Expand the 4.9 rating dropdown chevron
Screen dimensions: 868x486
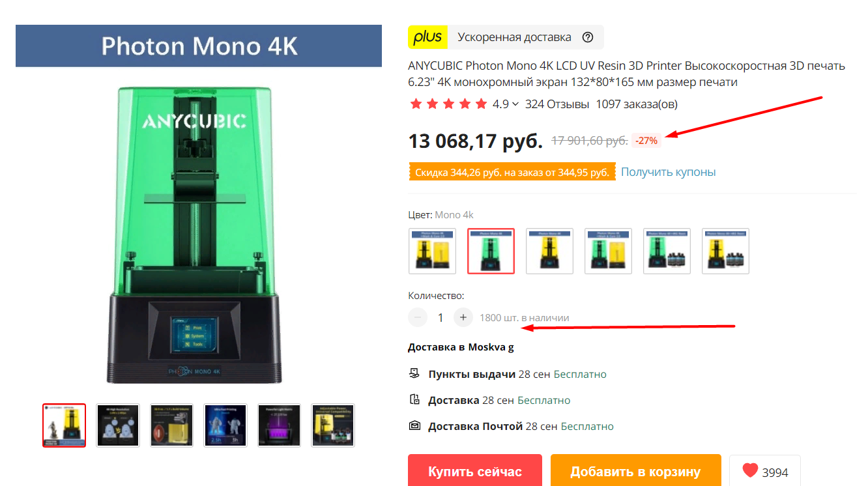[515, 104]
